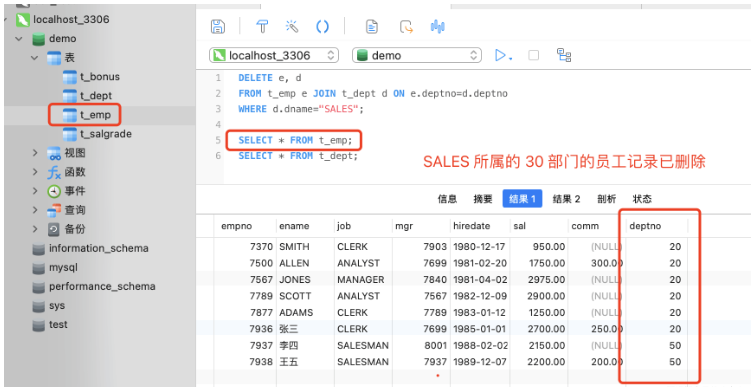Expand the 备份 node

pyautogui.click(x=35, y=229)
